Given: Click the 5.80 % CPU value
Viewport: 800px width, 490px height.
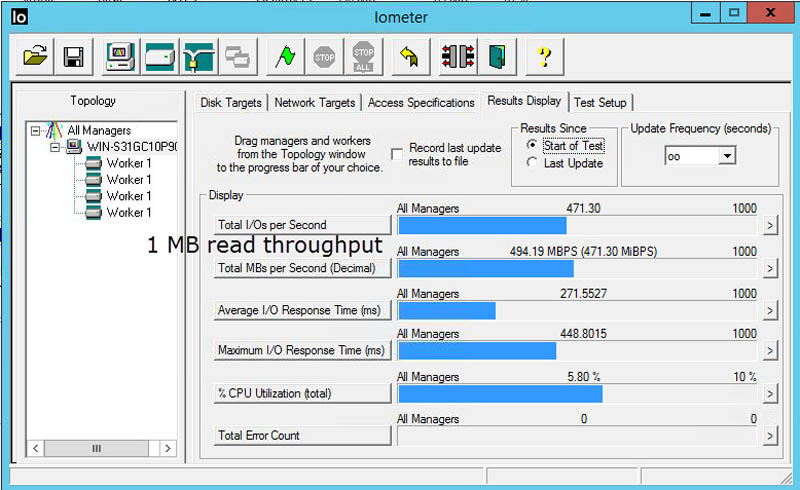Looking at the screenshot, I should pyautogui.click(x=584, y=377).
